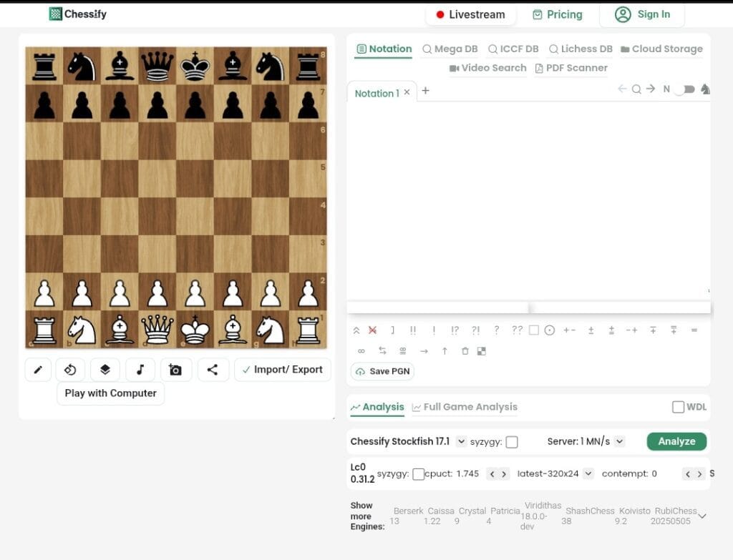Screen dimensions: 733x560
Task: Click the green Analyze button
Action: click(x=676, y=441)
